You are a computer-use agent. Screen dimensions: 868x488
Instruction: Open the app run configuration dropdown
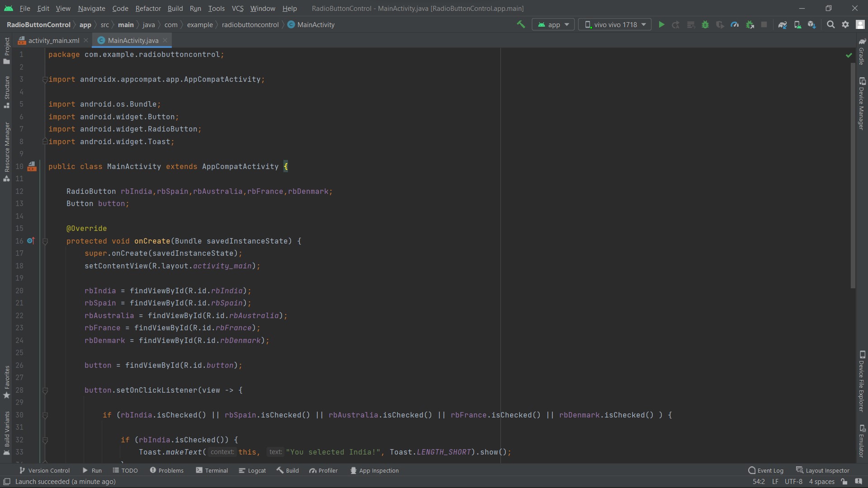[553, 24]
